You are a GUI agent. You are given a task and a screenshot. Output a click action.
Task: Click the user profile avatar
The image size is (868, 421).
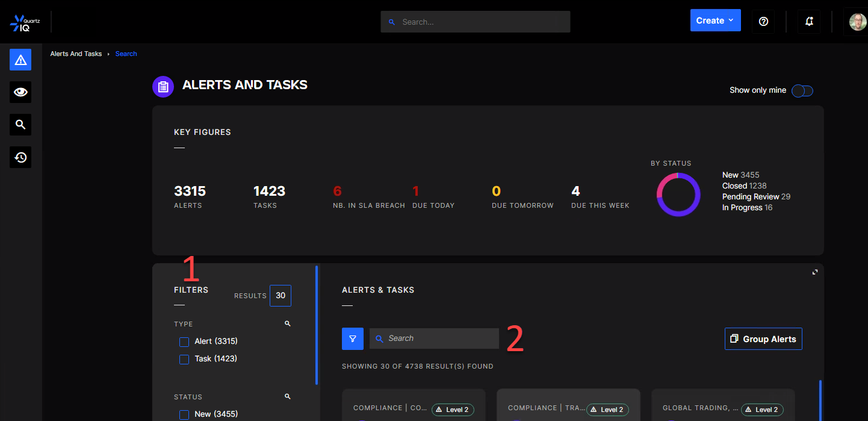857,22
